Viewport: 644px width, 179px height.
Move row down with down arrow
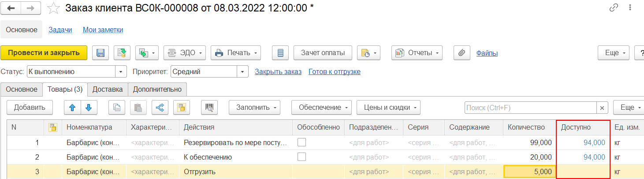point(89,107)
